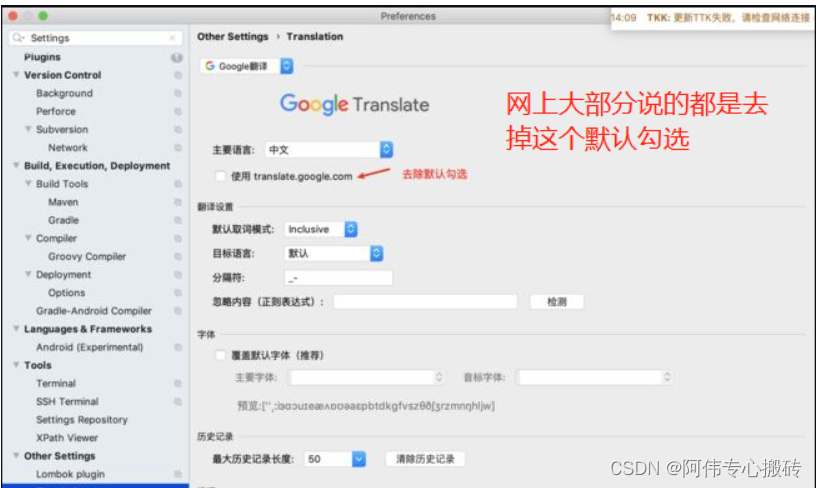Open the Google翻译 engine dropdown
This screenshot has height=488, width=817.
(247, 66)
